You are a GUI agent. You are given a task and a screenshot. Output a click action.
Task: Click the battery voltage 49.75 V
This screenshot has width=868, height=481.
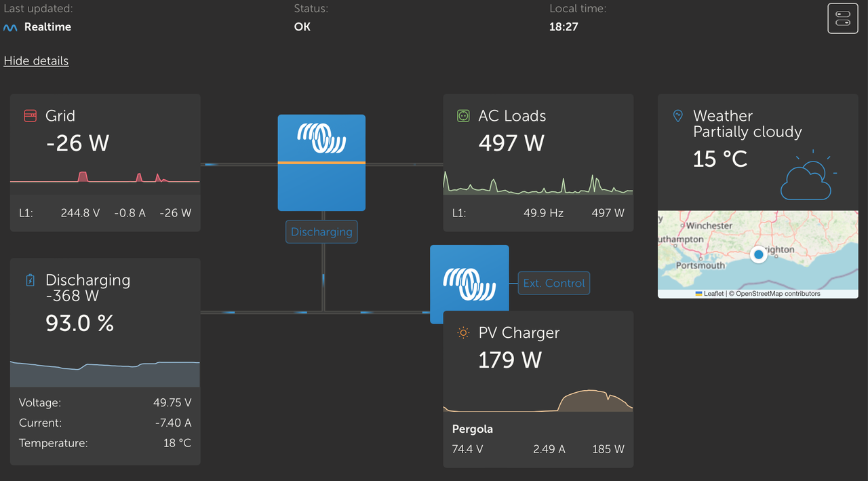pos(172,403)
